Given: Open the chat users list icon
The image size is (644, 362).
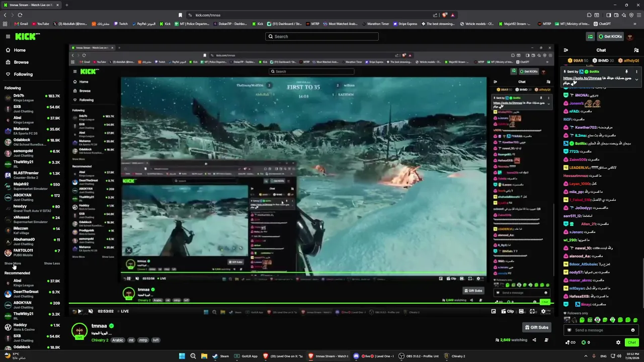Looking at the screenshot, I should (x=636, y=50).
